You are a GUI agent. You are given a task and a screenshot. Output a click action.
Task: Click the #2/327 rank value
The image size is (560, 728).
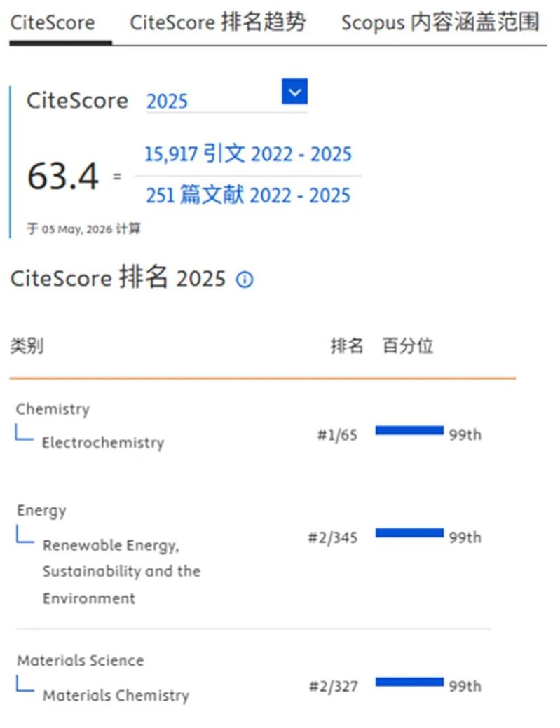334,686
